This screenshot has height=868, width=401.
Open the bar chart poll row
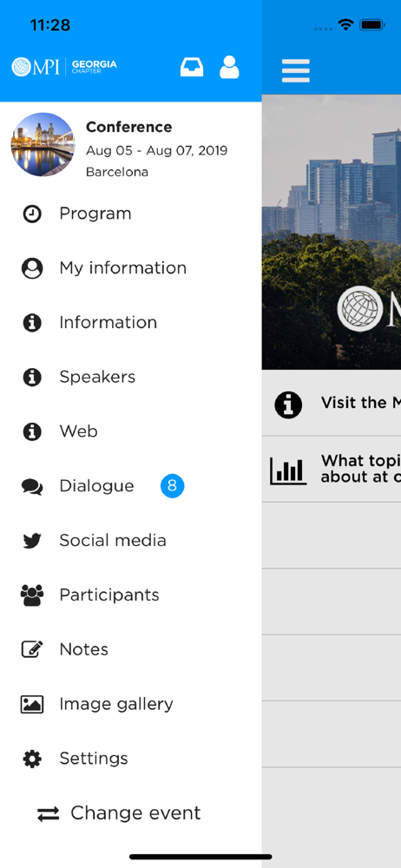pos(332,470)
